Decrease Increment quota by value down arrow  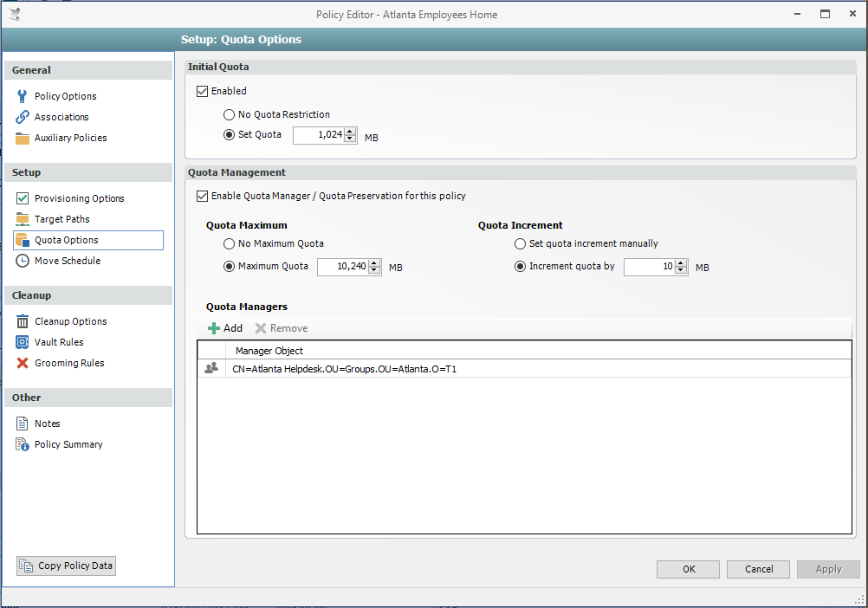681,270
